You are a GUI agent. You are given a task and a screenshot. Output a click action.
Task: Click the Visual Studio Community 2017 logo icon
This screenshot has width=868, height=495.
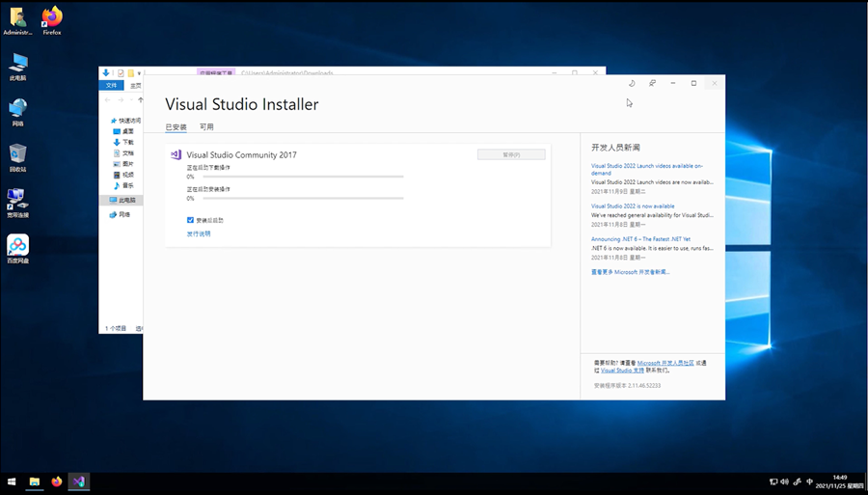(x=176, y=154)
